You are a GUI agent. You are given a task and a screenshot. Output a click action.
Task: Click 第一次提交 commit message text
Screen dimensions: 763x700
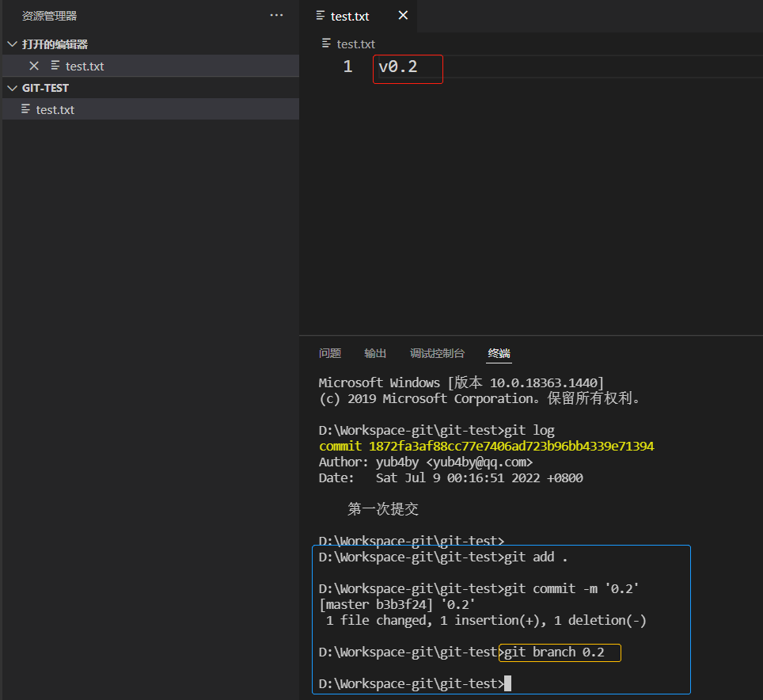[383, 509]
